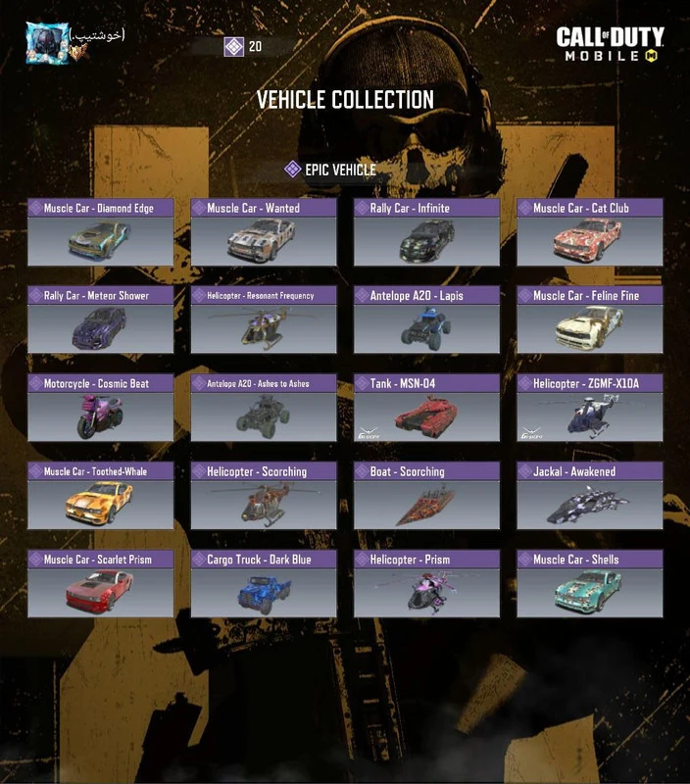Image resolution: width=690 pixels, height=784 pixels.
Task: Click the Rally Car - Meteor Shower label
Action: [96, 296]
